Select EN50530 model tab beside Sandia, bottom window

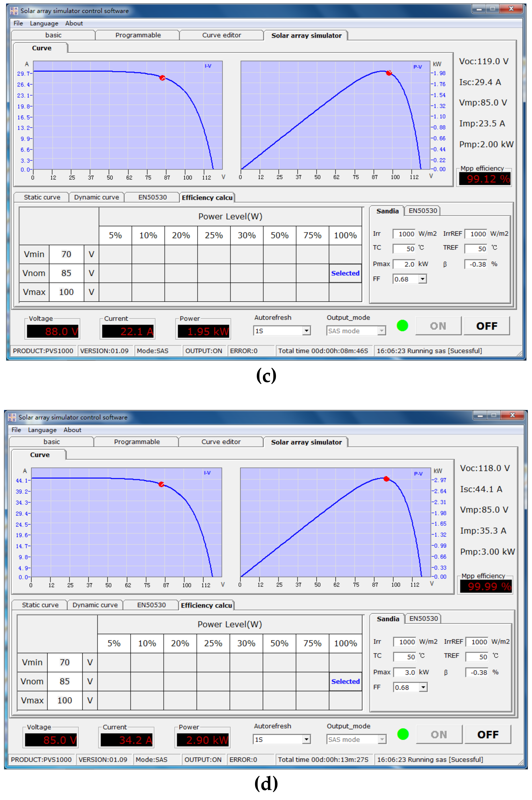pyautogui.click(x=423, y=619)
